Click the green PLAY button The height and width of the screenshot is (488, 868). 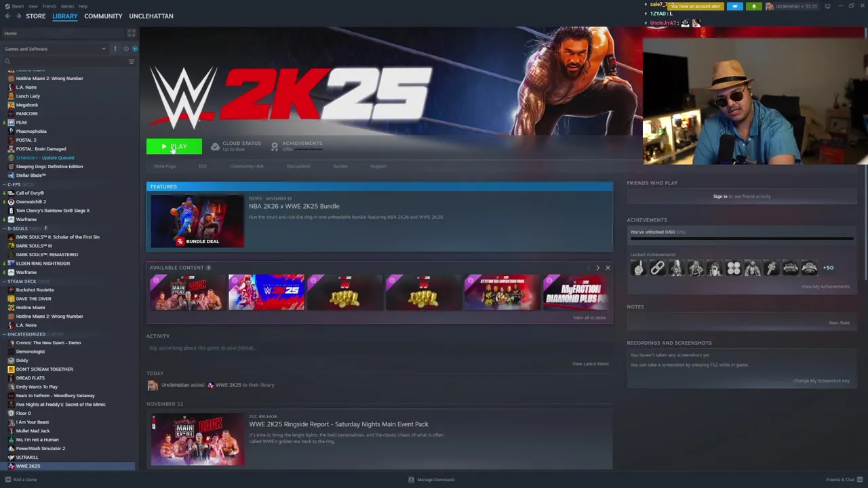(174, 146)
